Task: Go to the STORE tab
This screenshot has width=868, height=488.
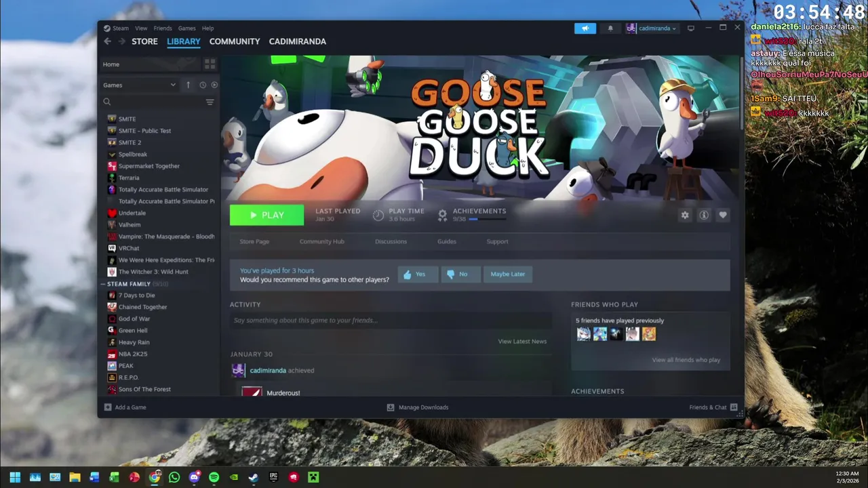Action: pos(144,41)
